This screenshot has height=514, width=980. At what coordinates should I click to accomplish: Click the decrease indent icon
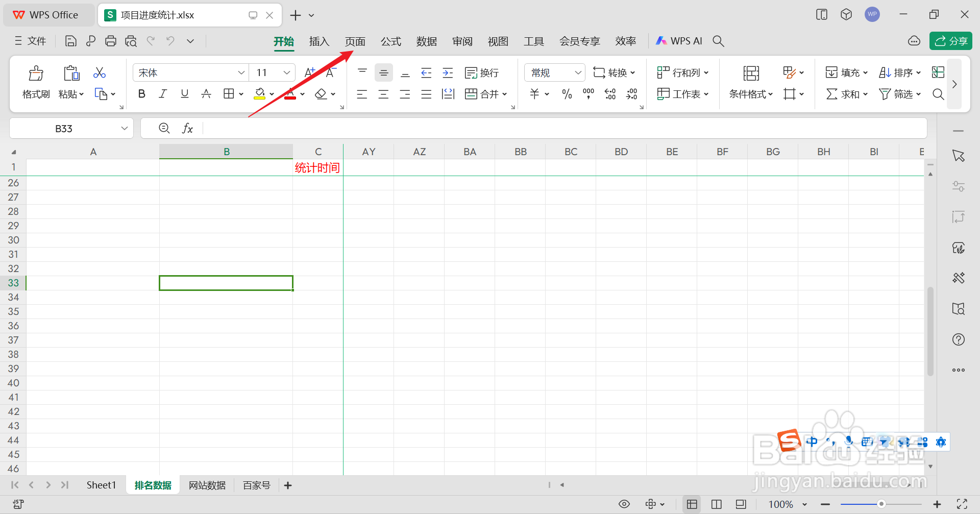click(x=426, y=73)
